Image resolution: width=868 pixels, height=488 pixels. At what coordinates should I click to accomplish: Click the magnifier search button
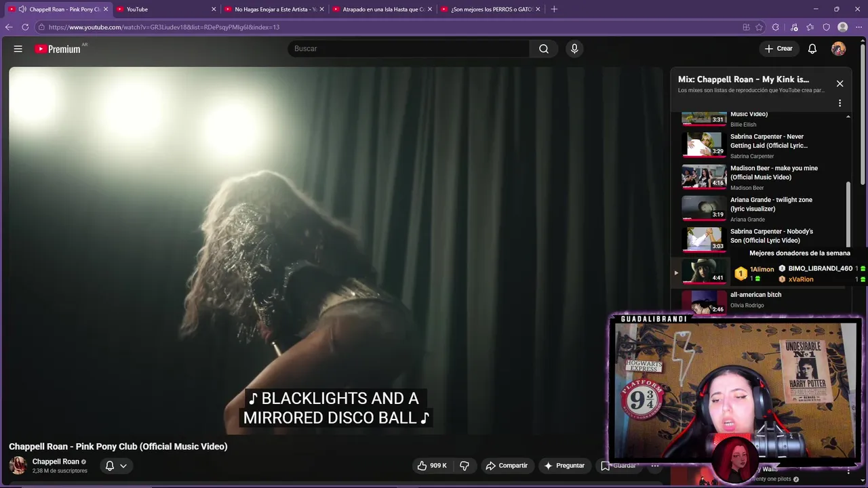click(544, 49)
